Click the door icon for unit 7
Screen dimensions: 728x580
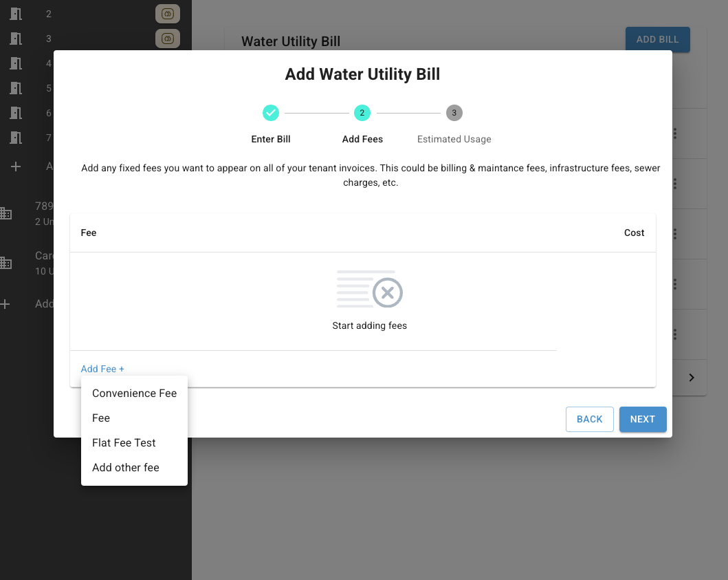(x=16, y=138)
